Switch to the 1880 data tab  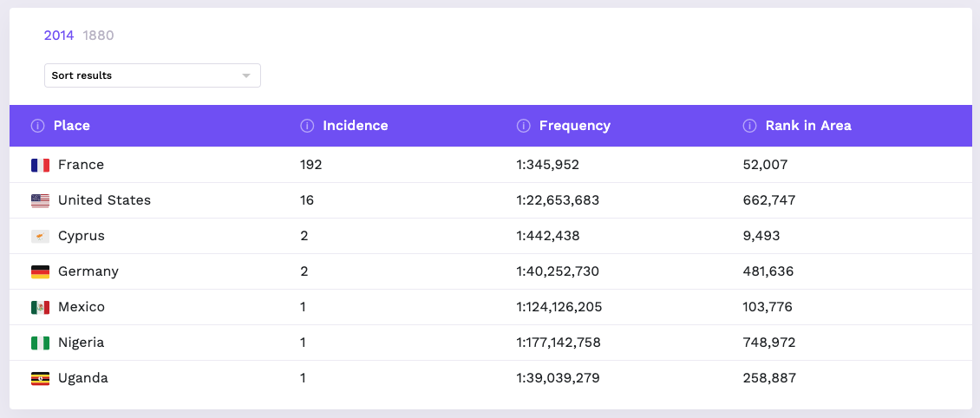pyautogui.click(x=98, y=36)
